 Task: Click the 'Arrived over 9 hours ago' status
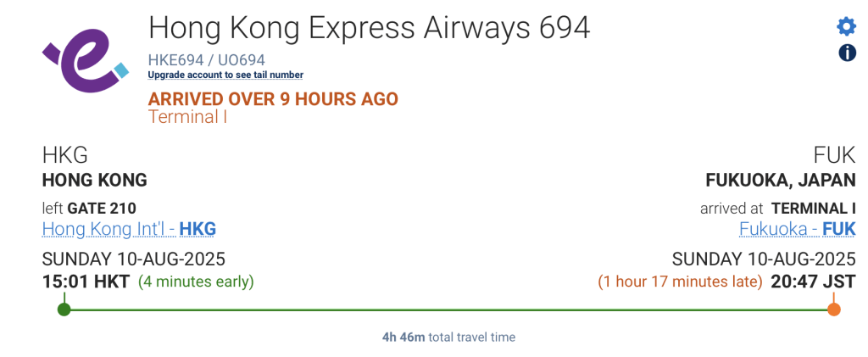point(273,99)
